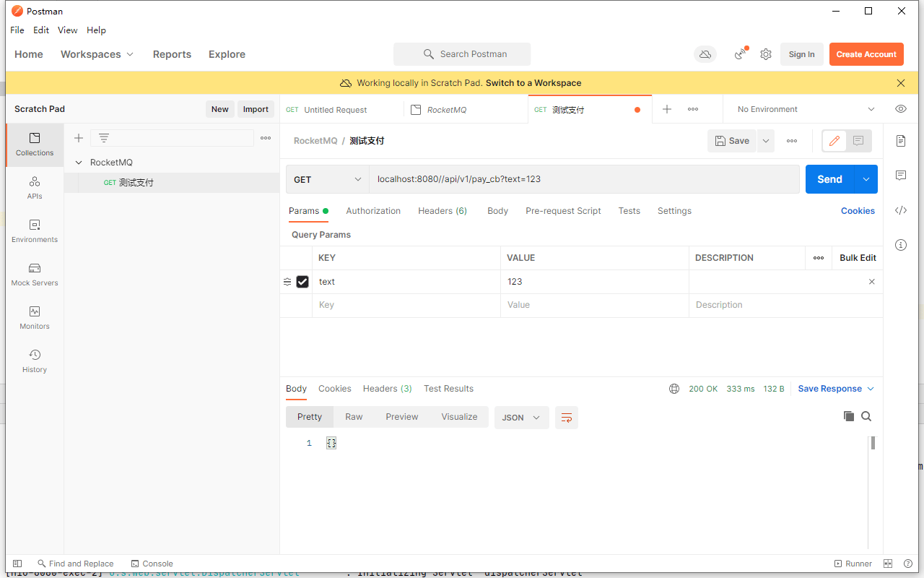Open the help icon in the status bar
The height and width of the screenshot is (578, 924).
click(x=907, y=564)
